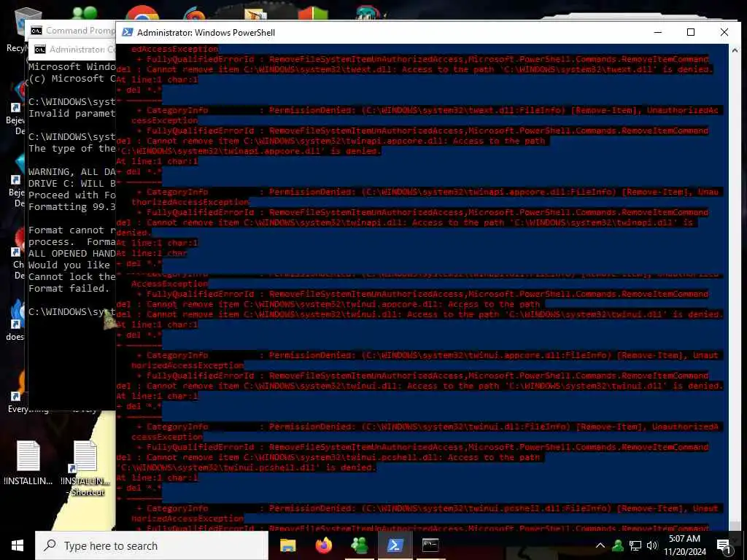This screenshot has width=747, height=560.
Task: Click 'Format failed.' text in Command Prompt
Action: 69,289
